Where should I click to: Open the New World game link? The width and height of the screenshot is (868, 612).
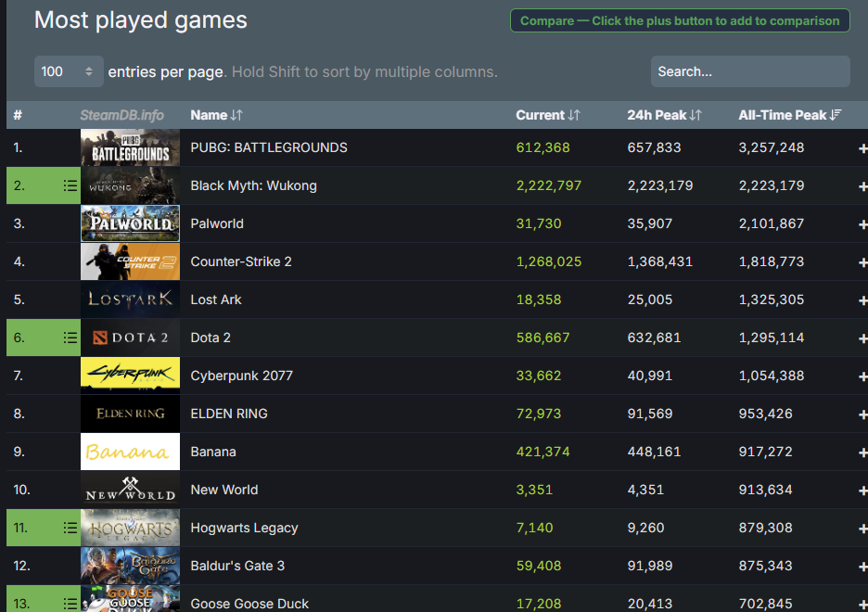(224, 490)
